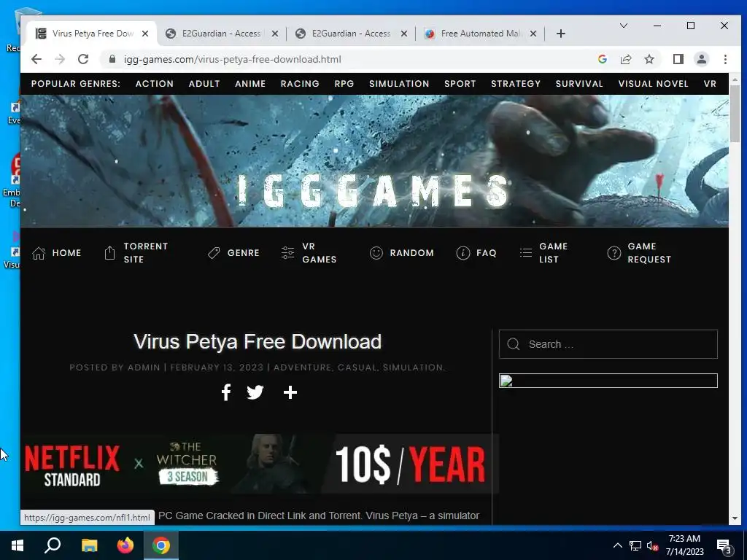Click the site Search field
This screenshot has height=560, width=747.
(608, 344)
